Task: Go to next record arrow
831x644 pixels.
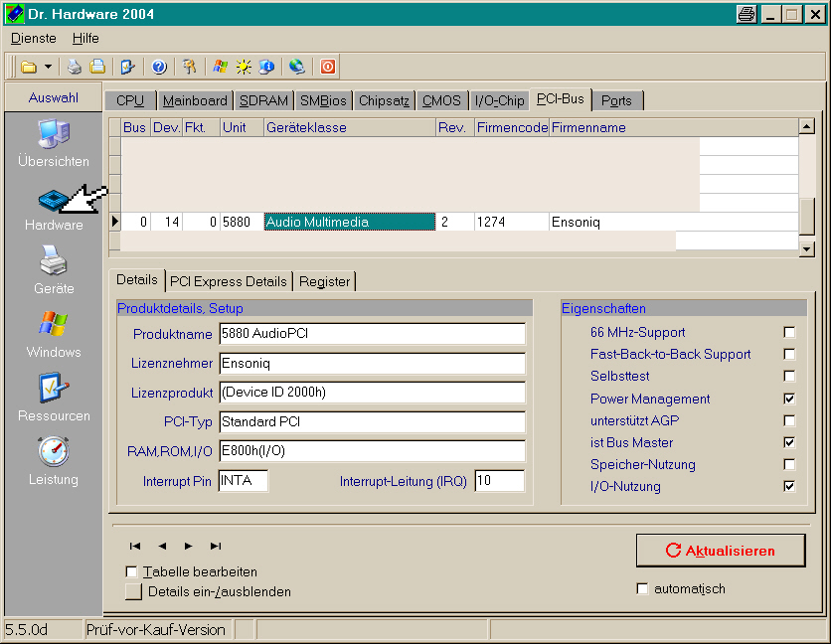Action: click(188, 546)
